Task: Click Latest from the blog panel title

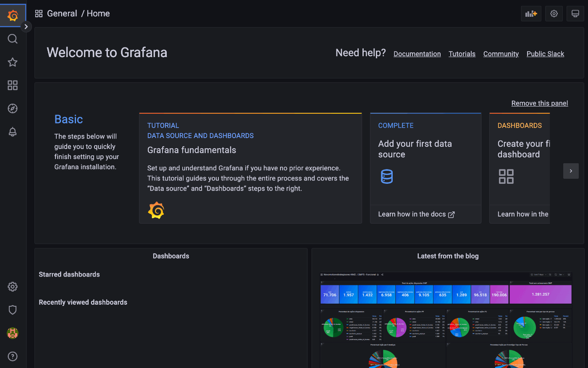Action: [448, 256]
